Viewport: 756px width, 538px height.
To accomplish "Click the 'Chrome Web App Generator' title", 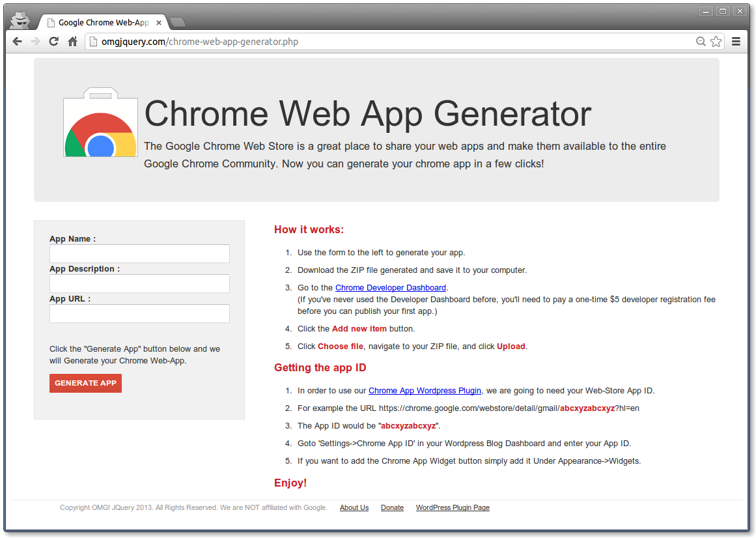I will (368, 114).
